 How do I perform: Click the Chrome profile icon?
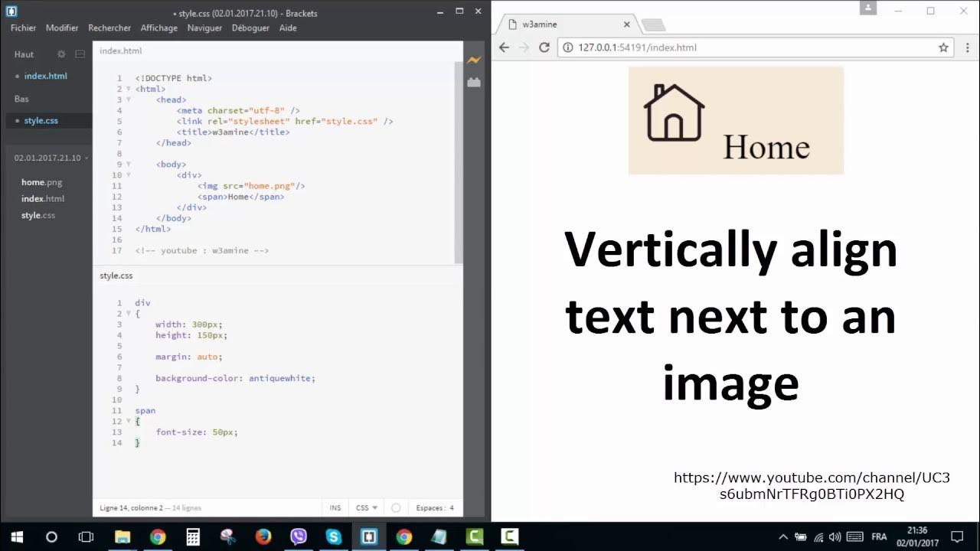(x=867, y=8)
